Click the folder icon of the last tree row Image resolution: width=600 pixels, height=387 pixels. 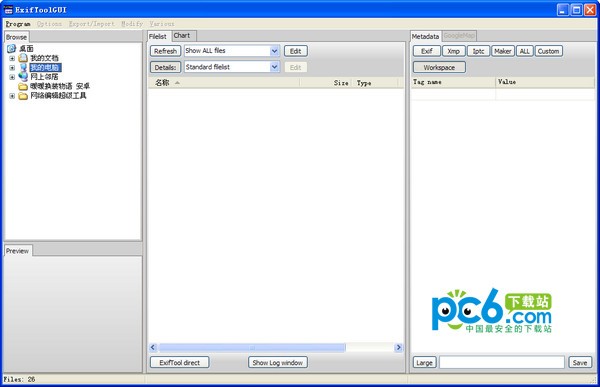point(23,96)
